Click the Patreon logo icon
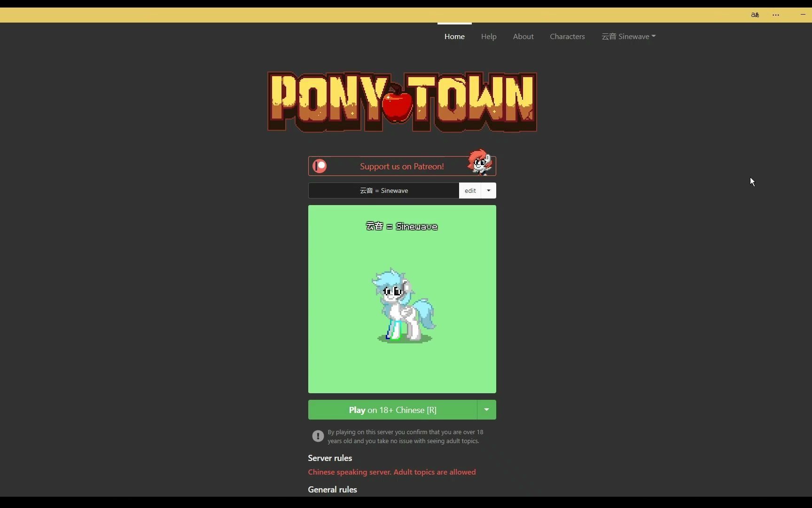 [320, 166]
